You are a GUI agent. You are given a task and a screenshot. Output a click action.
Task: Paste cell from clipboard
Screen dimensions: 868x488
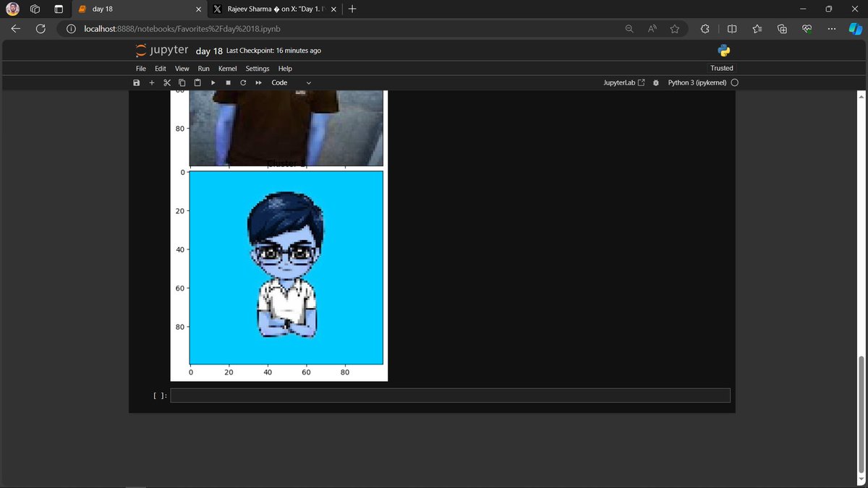(x=197, y=83)
